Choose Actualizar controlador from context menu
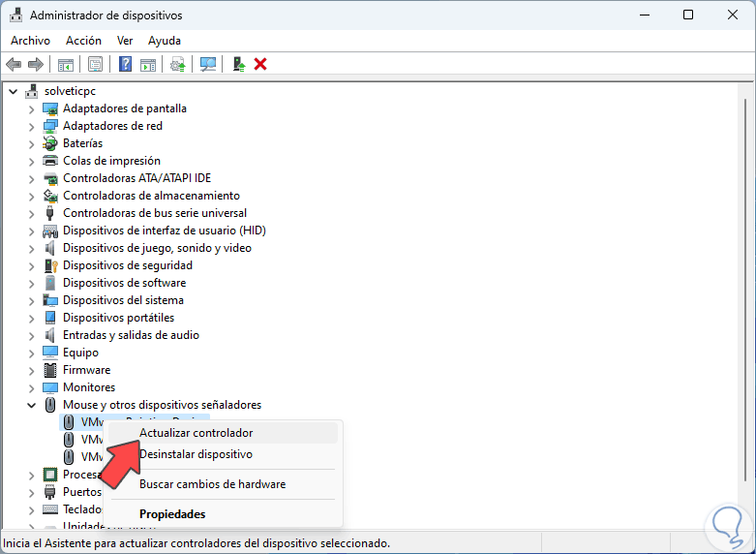This screenshot has height=554, width=756. pos(223,433)
